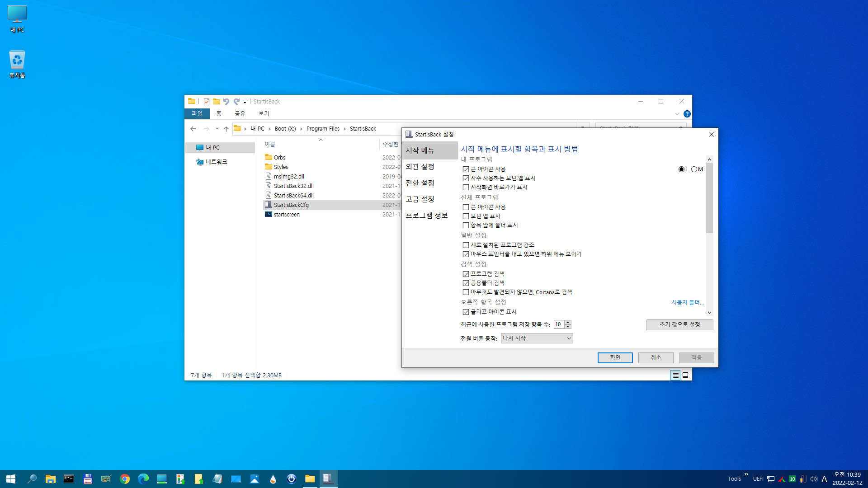868x488 pixels.
Task: Switch to large icons view in status bar
Action: point(685,375)
